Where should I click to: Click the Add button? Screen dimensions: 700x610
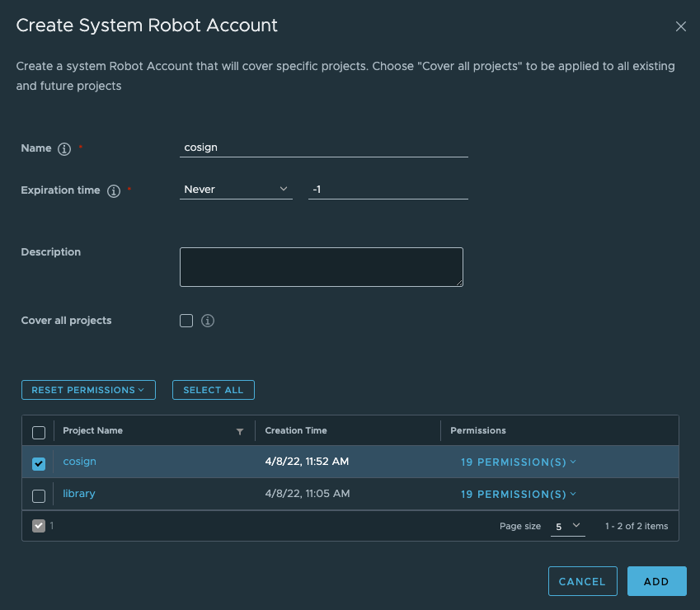pos(656,581)
